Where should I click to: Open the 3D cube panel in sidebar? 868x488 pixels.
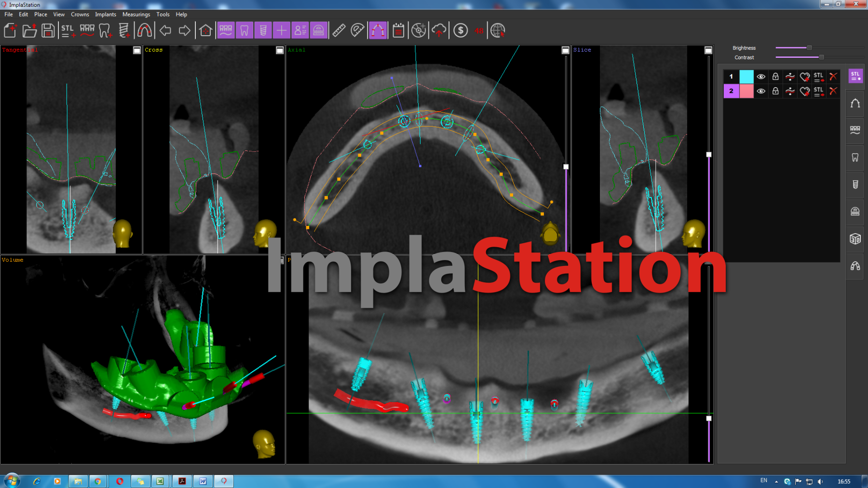point(855,238)
